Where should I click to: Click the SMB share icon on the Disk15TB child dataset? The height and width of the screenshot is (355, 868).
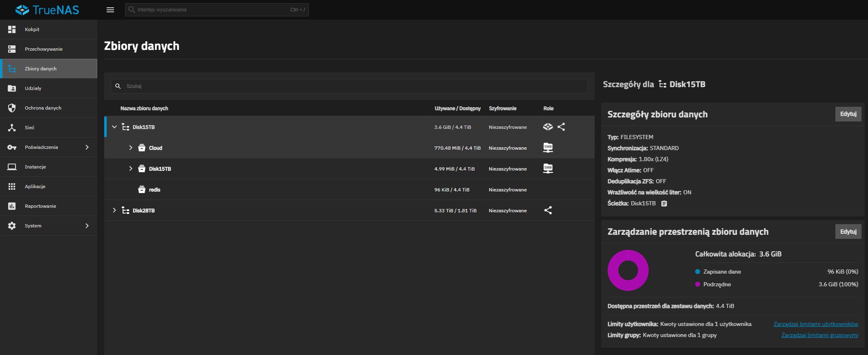tap(548, 169)
